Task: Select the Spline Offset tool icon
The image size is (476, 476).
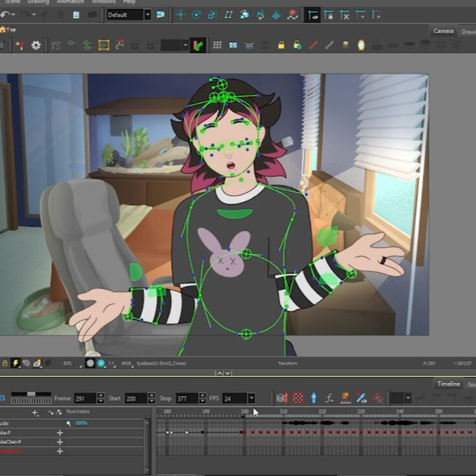Action: 260,14
